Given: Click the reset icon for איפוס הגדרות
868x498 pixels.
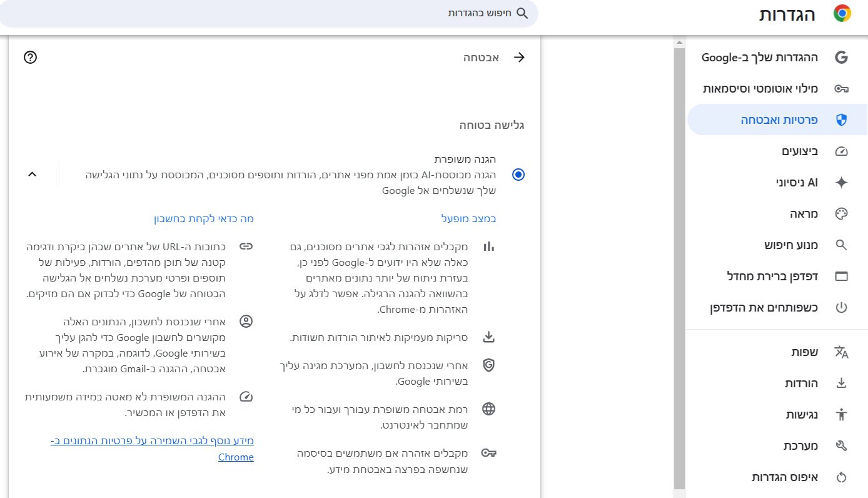Looking at the screenshot, I should coord(841,477).
